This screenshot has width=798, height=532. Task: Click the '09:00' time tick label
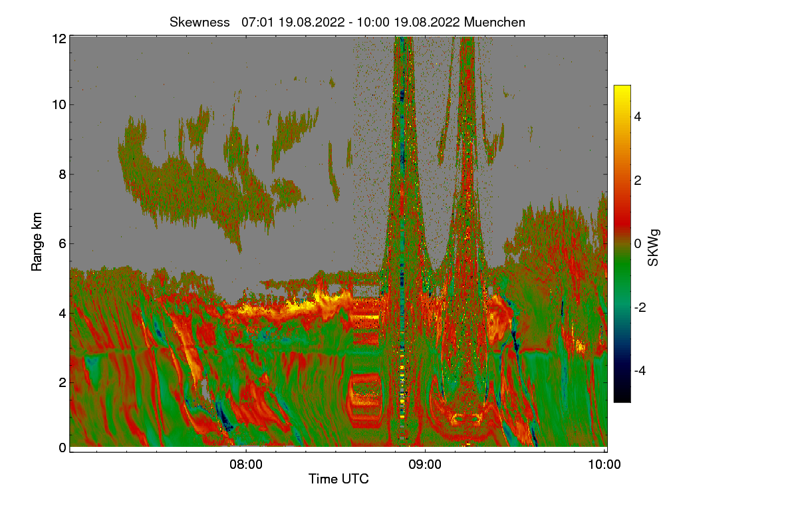[425, 465]
